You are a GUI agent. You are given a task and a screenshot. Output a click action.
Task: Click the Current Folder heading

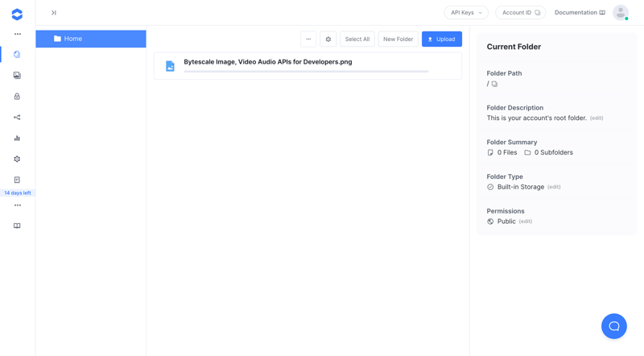click(514, 47)
